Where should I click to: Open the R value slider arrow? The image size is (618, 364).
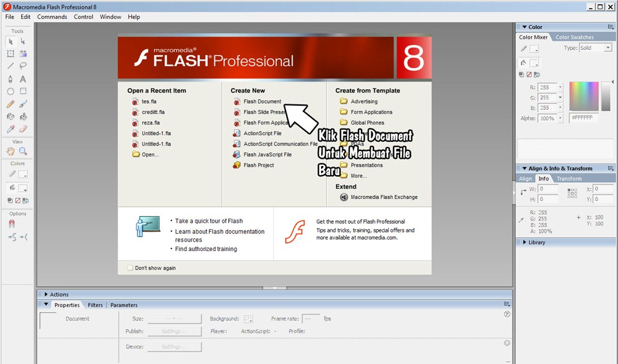(x=560, y=87)
